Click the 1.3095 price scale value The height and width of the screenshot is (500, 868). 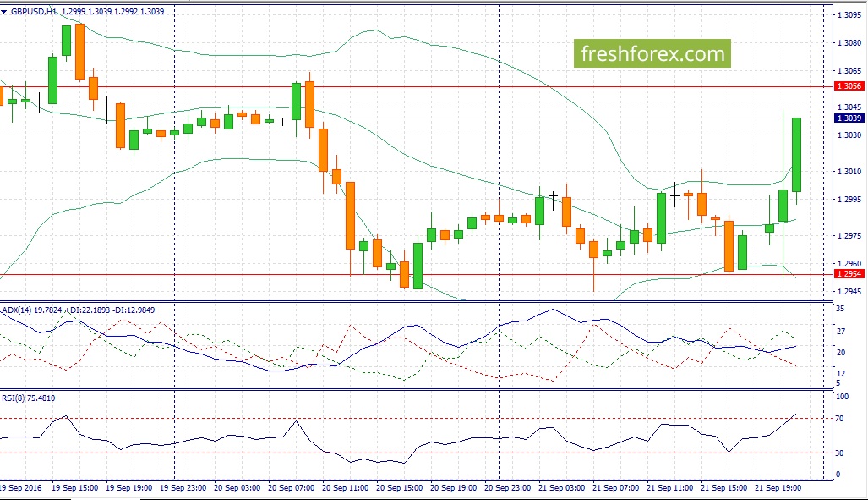[x=849, y=15]
